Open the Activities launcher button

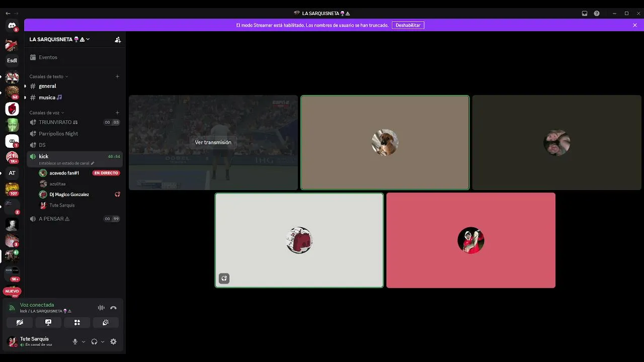(77, 322)
